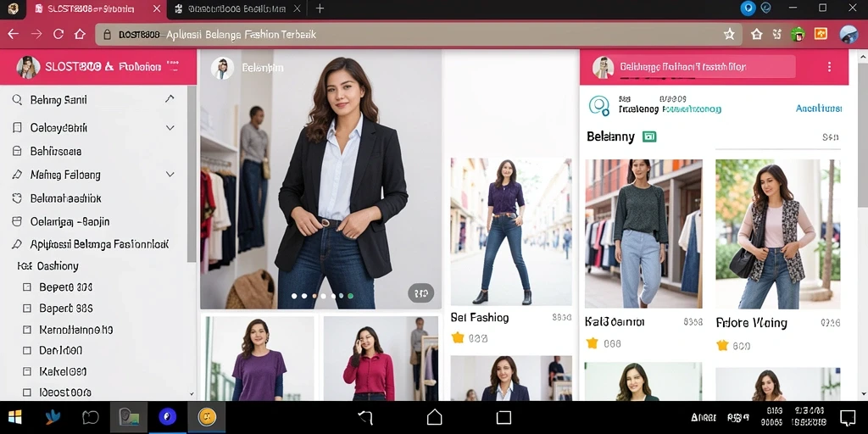Open the red sweater product photo

[x=381, y=359]
